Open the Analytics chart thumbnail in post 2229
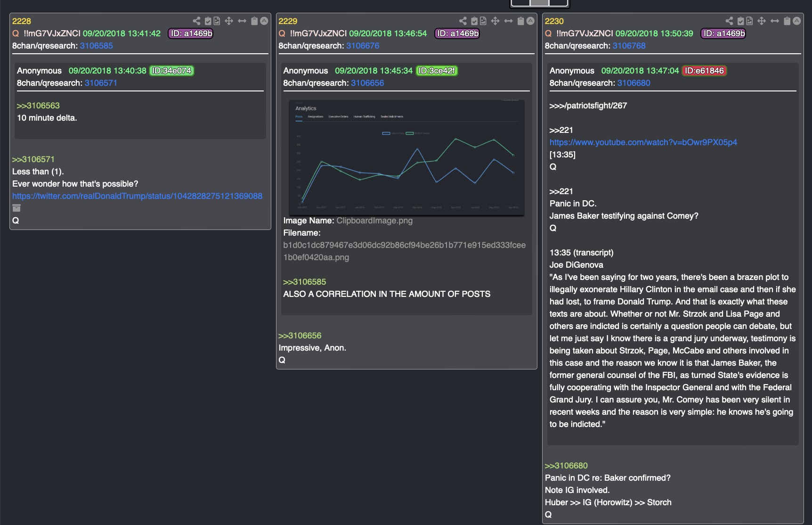Screen dimensions: 812x525 click(406, 158)
